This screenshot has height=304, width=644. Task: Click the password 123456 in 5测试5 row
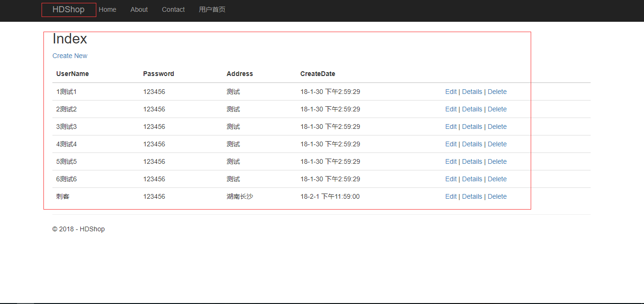tap(154, 161)
